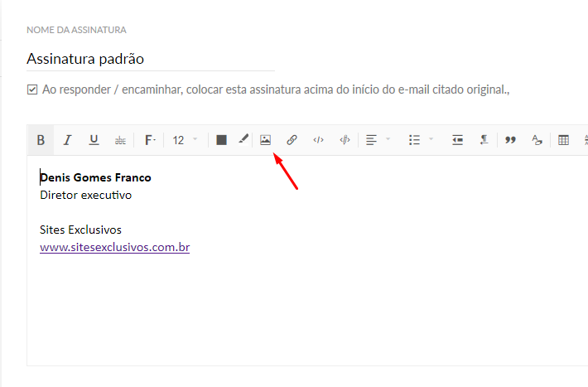Apply underline formatting
This screenshot has width=588, height=387.
tap(94, 140)
